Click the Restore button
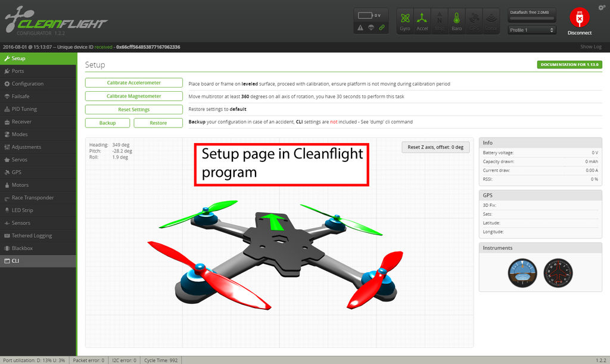The width and height of the screenshot is (610, 364). 158,123
